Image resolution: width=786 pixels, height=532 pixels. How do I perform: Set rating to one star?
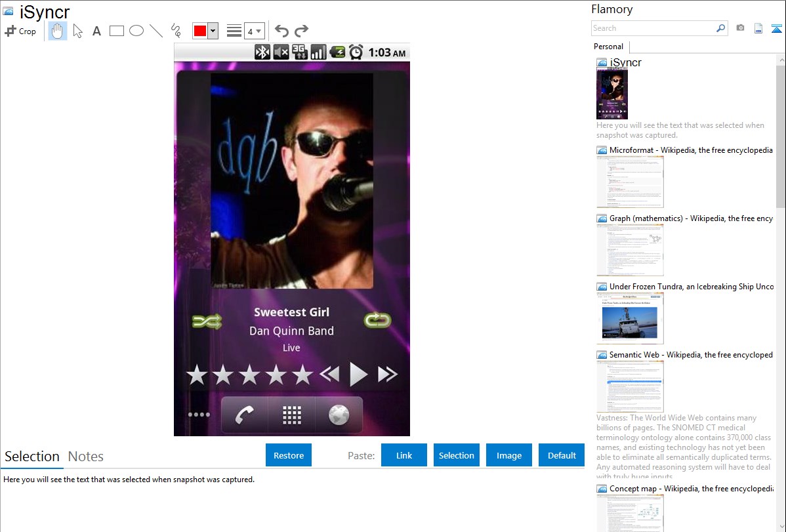pos(197,375)
